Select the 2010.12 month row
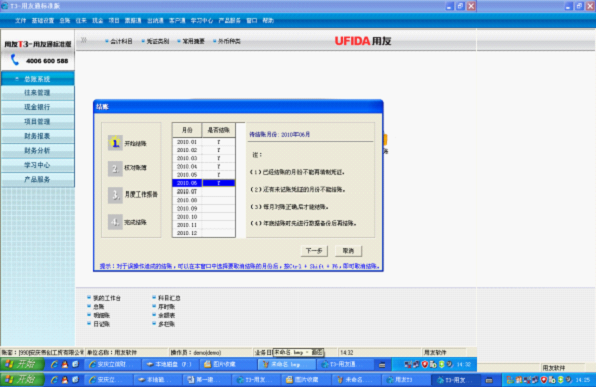This screenshot has height=387, width=596. pos(204,233)
